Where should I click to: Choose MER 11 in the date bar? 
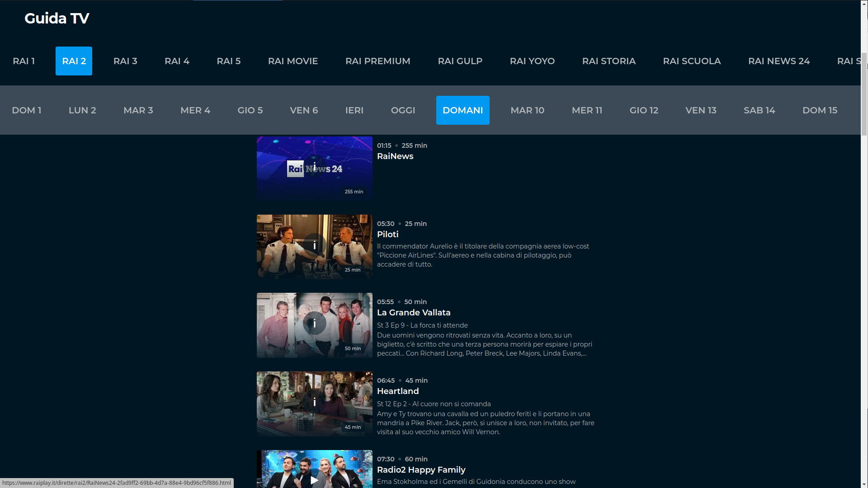click(x=587, y=110)
